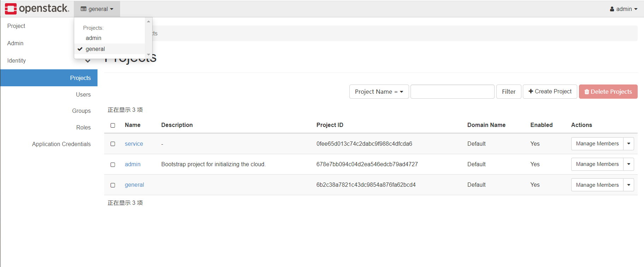
Task: Click the filter text input field
Action: pos(452,92)
